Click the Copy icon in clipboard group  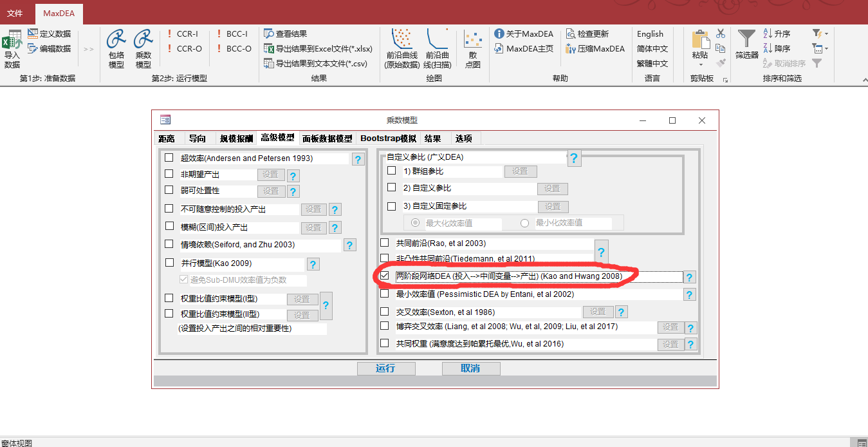(721, 48)
